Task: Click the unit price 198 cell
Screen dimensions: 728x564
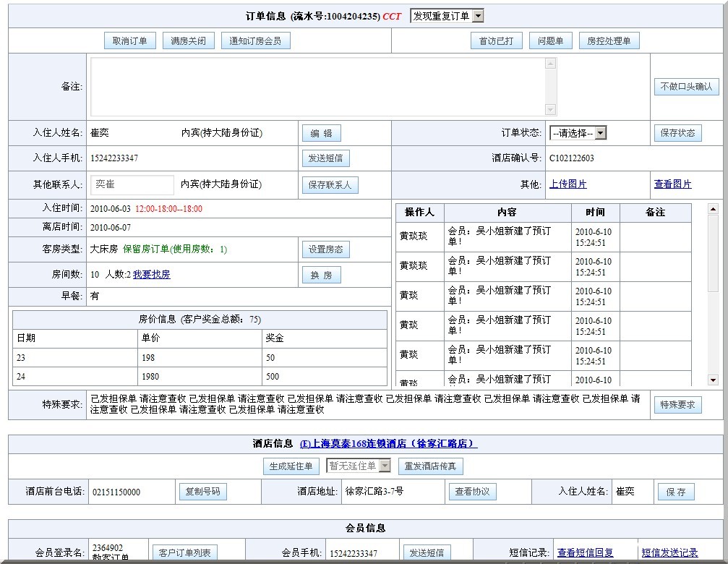Action: point(200,358)
